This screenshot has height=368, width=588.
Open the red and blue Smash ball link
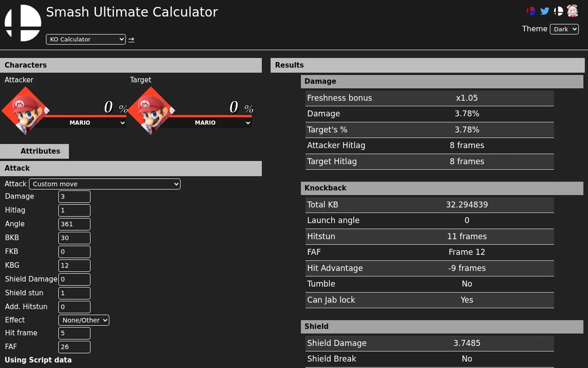(x=531, y=11)
